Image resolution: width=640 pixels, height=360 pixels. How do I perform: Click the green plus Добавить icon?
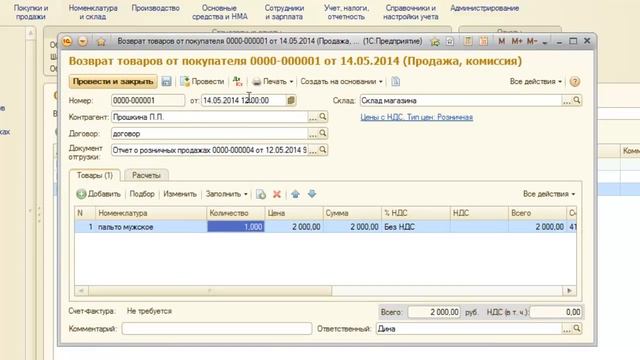81,194
